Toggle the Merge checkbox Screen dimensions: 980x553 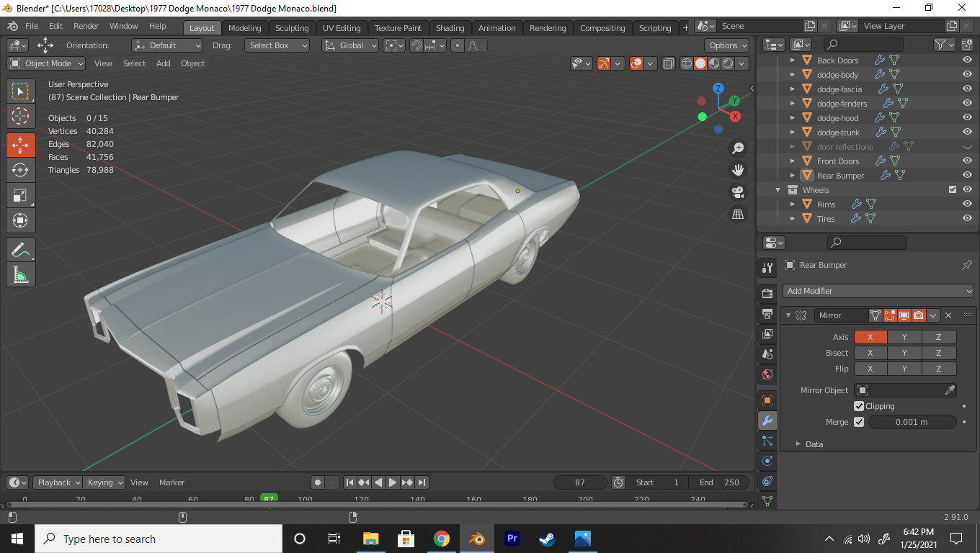tap(859, 422)
